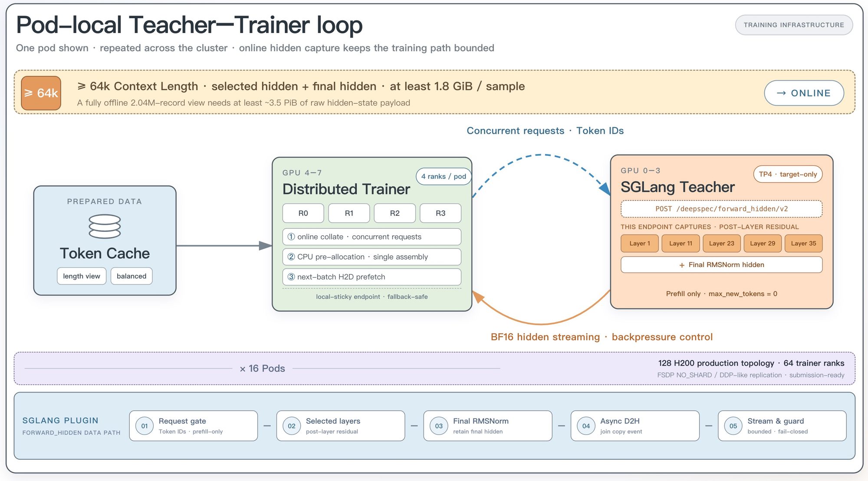Viewport: 868px width, 481px height.
Task: Click next-batch H2D prefetch row
Action: (x=372, y=277)
